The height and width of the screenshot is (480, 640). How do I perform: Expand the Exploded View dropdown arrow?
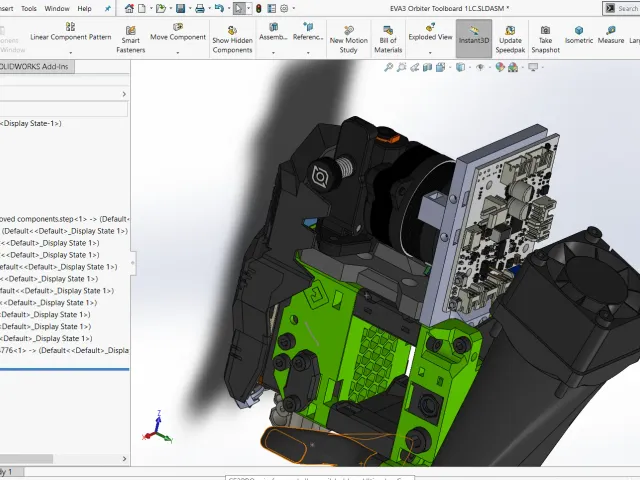(x=430, y=53)
